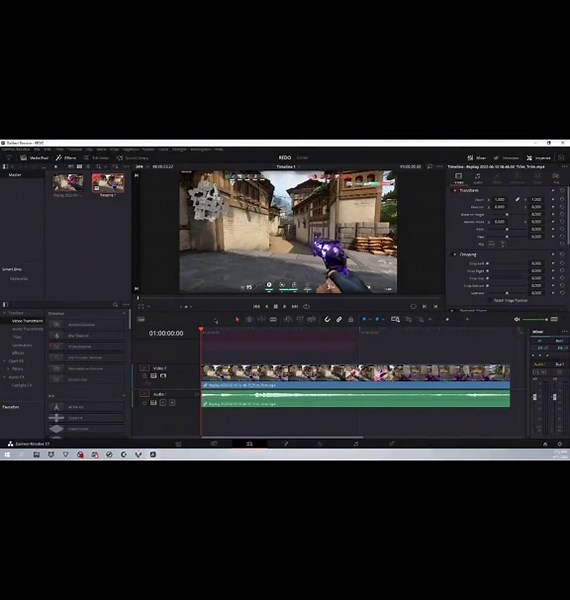570x600 pixels.
Task: Mute volume with the speaker icon
Action: tap(517, 319)
